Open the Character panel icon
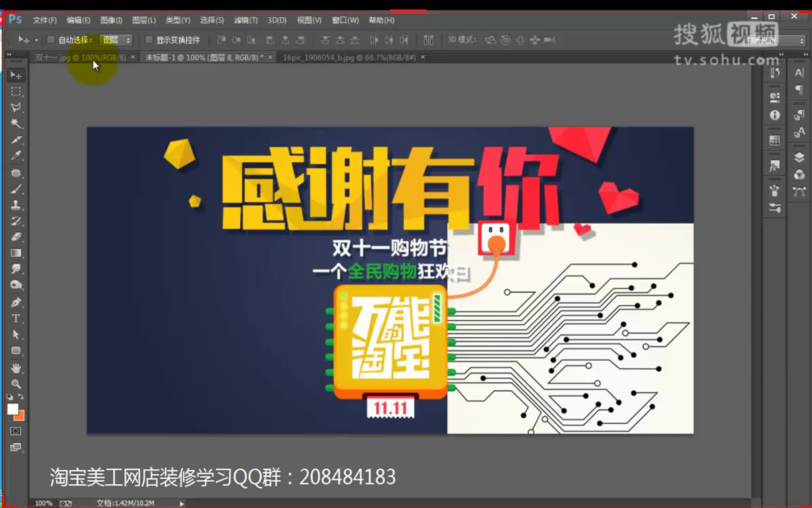Viewport: 812px width, 508px height. coord(799,72)
